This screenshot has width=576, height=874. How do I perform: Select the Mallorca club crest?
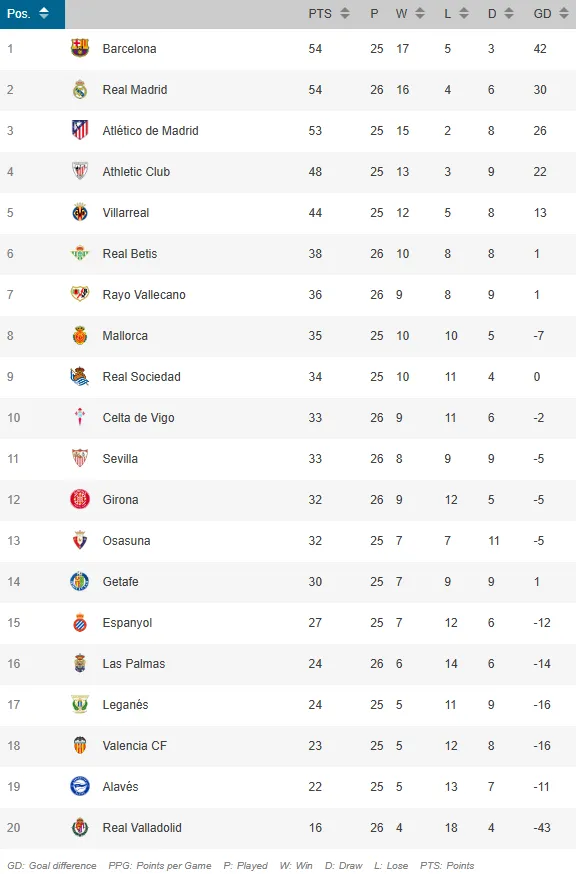point(82,335)
